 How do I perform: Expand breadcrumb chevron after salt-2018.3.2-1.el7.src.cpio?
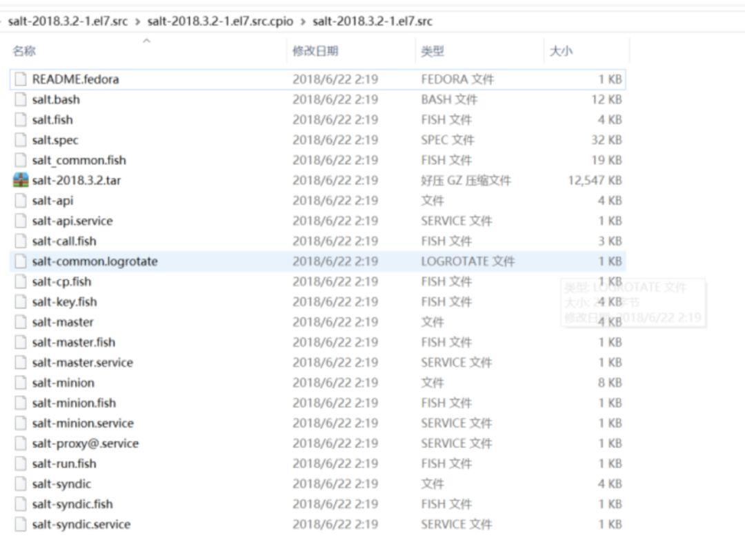pyautogui.click(x=303, y=21)
